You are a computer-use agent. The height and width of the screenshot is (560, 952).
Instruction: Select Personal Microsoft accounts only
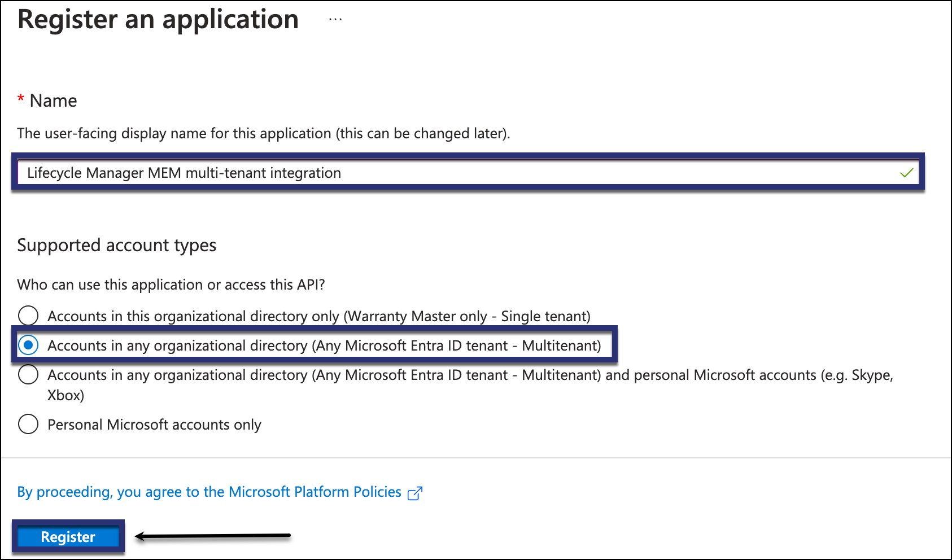tap(28, 424)
